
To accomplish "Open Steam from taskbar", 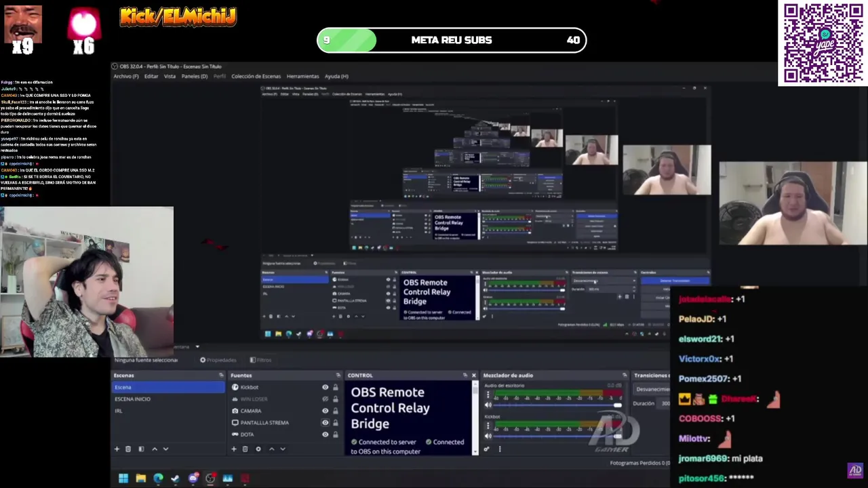I will [175, 479].
